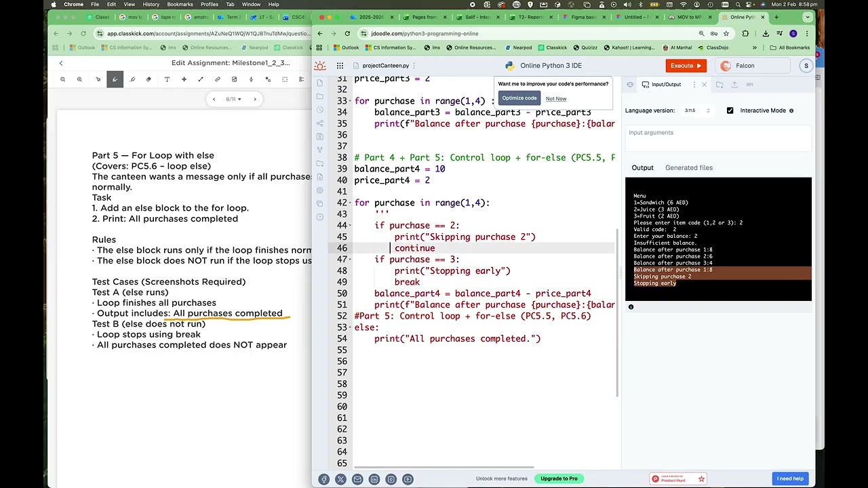Select the eraser tool in Classkick toolbar
The width and height of the screenshot is (868, 488).
coord(149,79)
